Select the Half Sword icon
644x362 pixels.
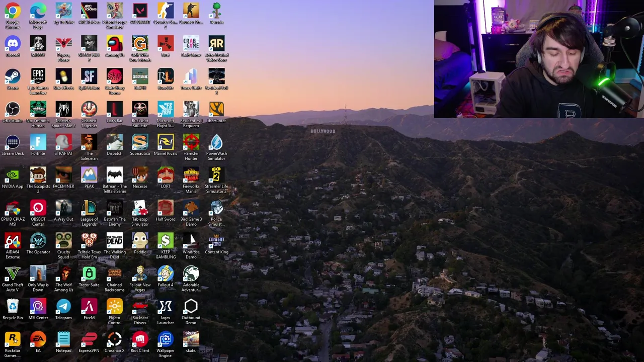click(166, 208)
